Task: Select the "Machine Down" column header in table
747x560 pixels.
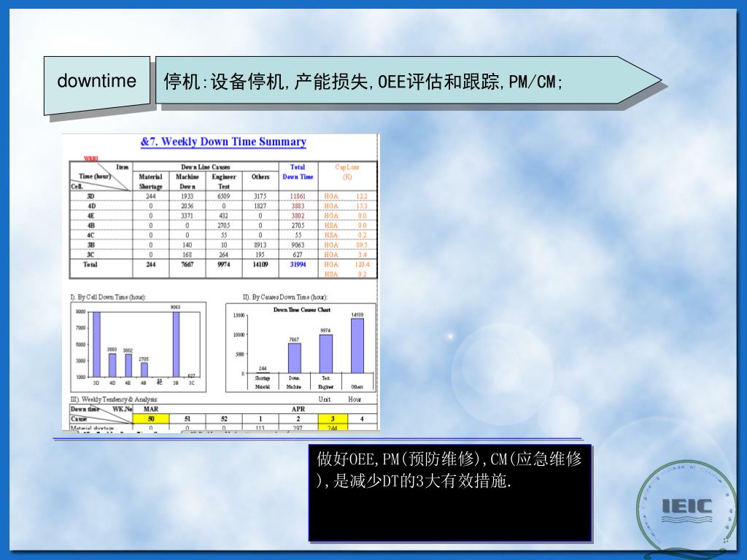Action: [x=187, y=182]
